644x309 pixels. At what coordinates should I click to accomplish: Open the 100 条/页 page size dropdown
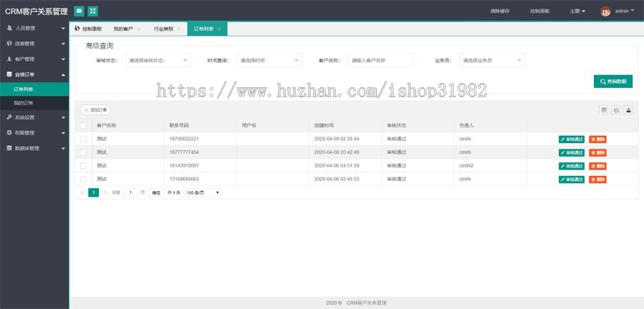(x=203, y=192)
